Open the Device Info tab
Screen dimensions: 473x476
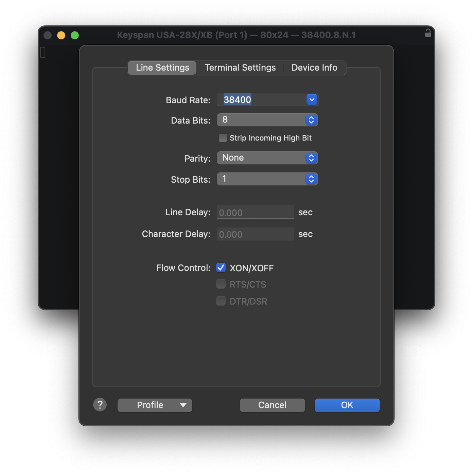coord(314,68)
